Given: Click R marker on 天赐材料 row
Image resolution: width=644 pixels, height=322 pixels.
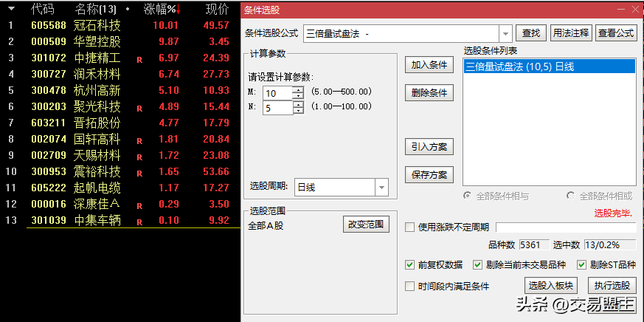Looking at the screenshot, I should coord(139,157).
